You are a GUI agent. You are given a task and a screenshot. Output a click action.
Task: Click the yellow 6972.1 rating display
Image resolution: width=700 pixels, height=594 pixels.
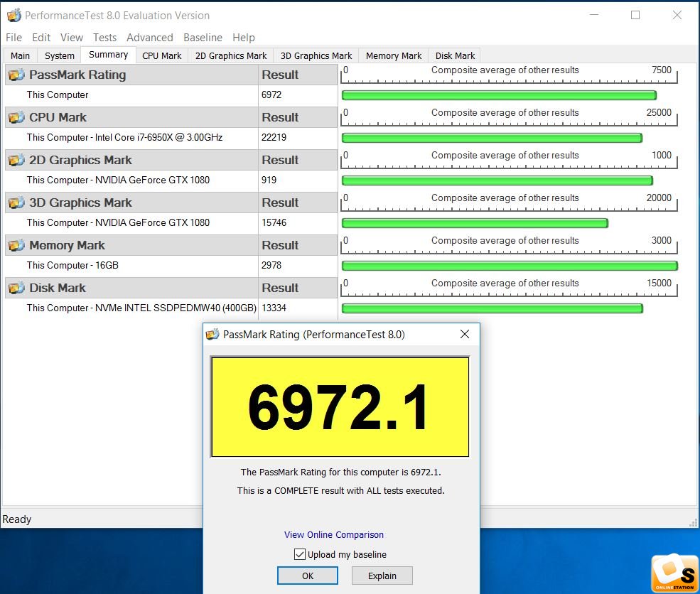click(340, 406)
